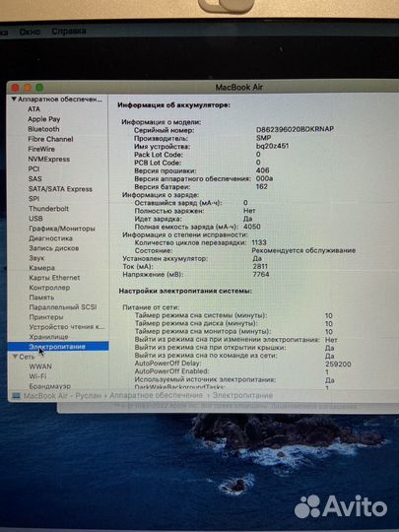This screenshot has width=399, height=532.
Task: Click the Питание от сети label
Action: coord(151,307)
